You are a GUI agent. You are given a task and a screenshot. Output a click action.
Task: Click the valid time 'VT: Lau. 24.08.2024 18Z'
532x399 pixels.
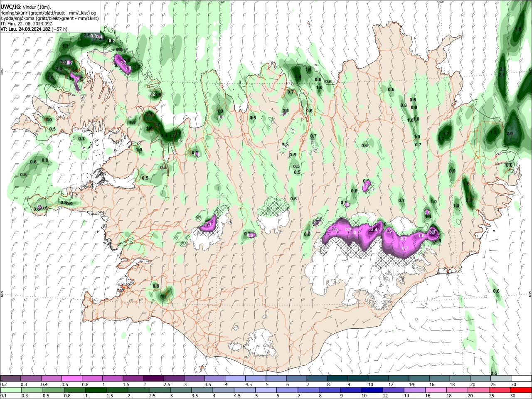pyautogui.click(x=26, y=29)
